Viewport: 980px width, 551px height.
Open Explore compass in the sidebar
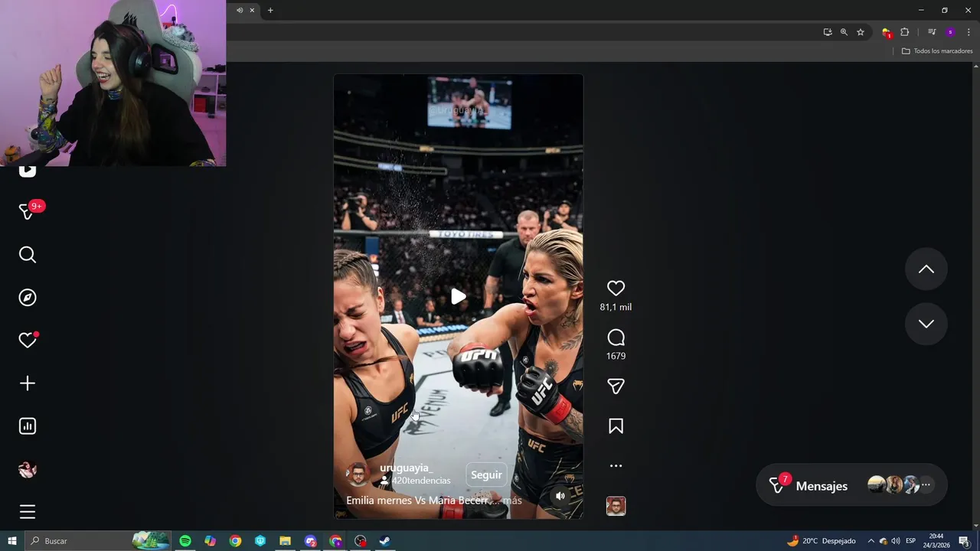tap(28, 298)
